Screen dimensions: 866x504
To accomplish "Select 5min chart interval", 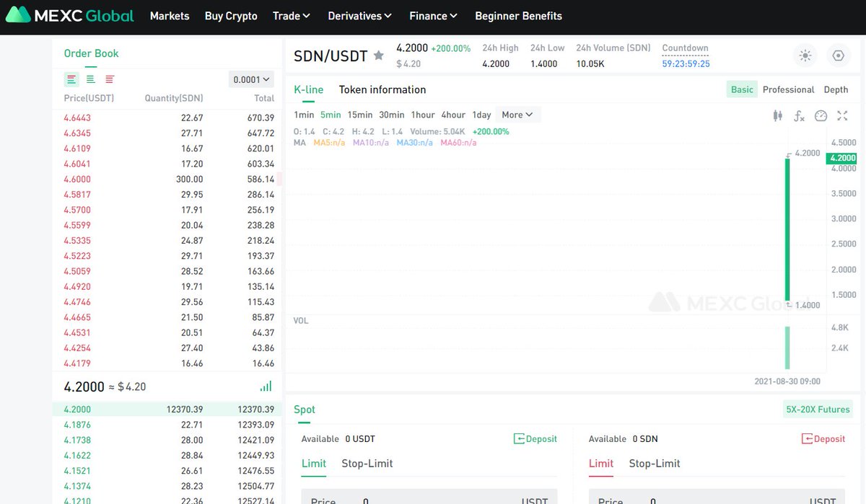I will click(331, 115).
